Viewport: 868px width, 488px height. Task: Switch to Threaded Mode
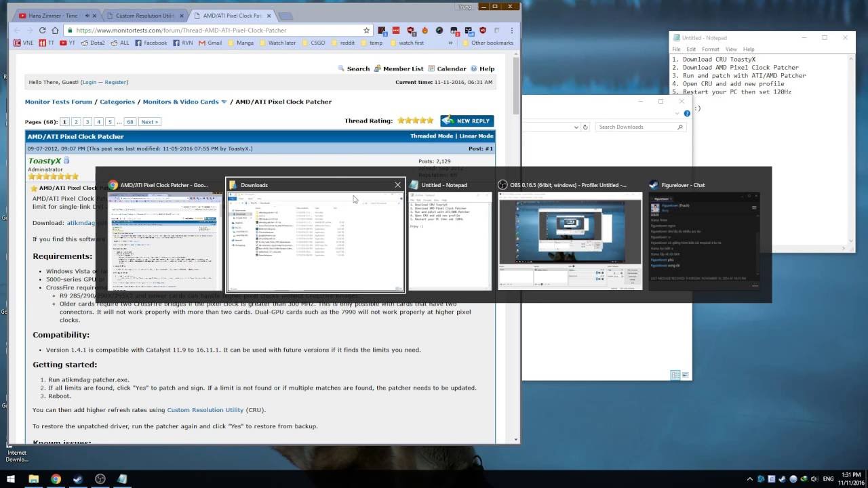(x=431, y=136)
